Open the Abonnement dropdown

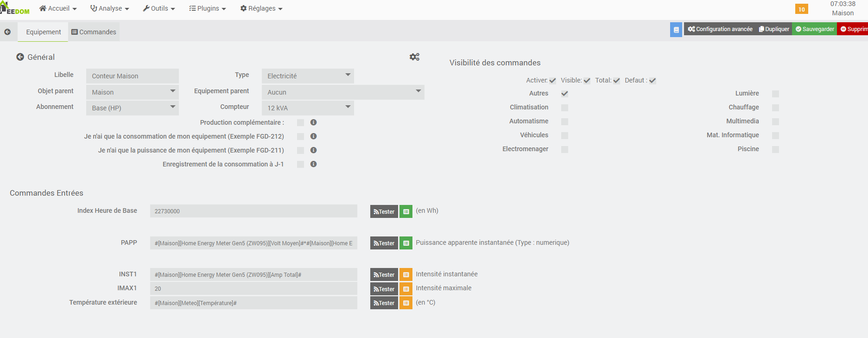click(132, 108)
